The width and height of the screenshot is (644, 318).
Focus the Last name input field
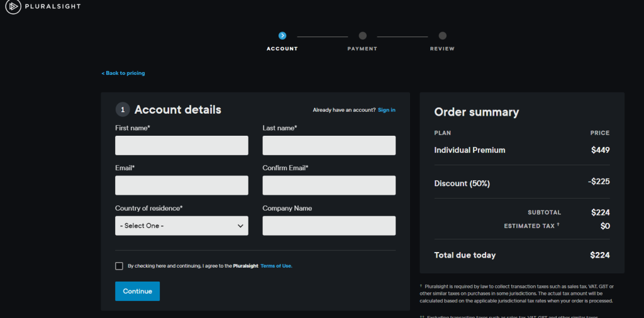329,145
